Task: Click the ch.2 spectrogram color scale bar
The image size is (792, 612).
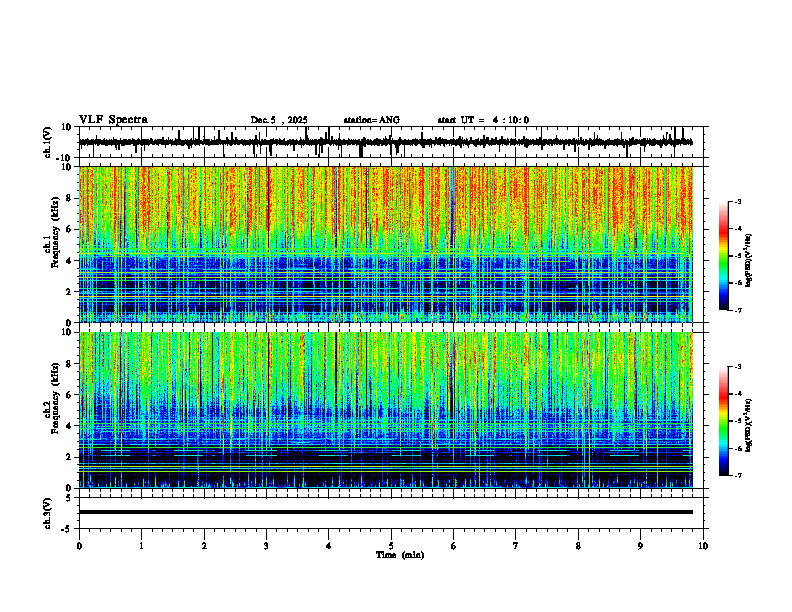Action: point(723,421)
